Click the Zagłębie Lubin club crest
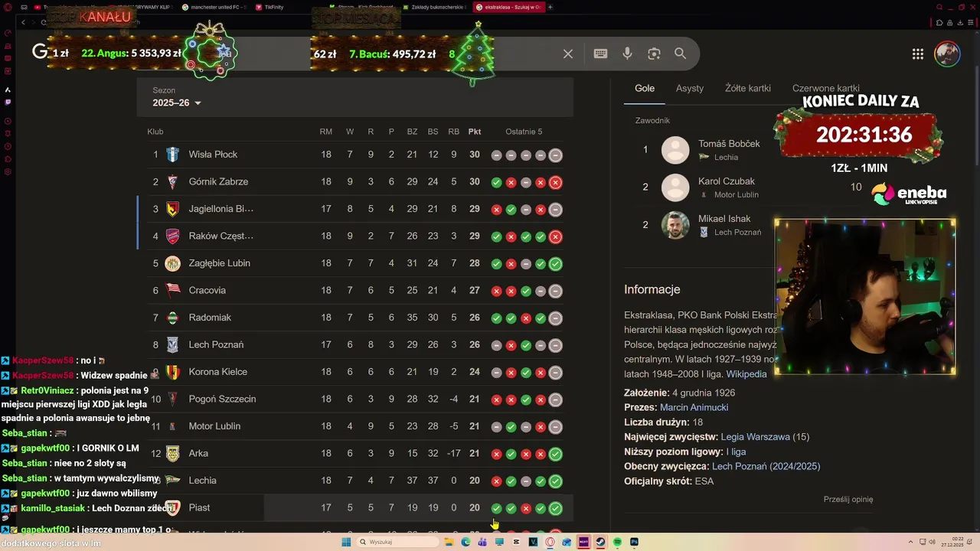Image resolution: width=980 pixels, height=551 pixels. click(173, 263)
